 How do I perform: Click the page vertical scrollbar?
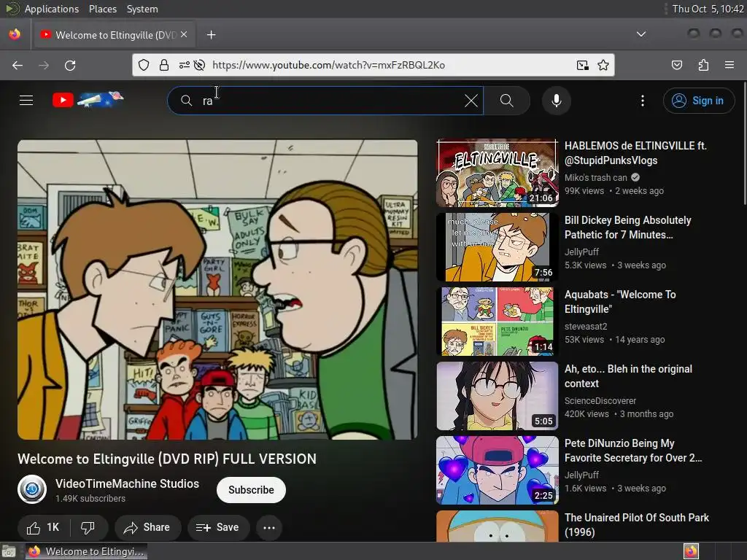(x=744, y=144)
